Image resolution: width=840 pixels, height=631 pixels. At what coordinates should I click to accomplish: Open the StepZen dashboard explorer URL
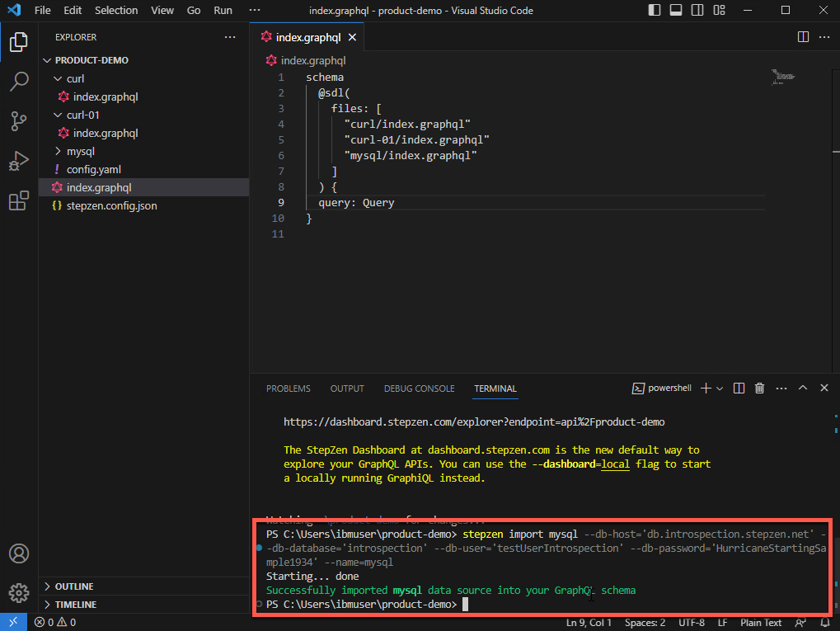474,421
